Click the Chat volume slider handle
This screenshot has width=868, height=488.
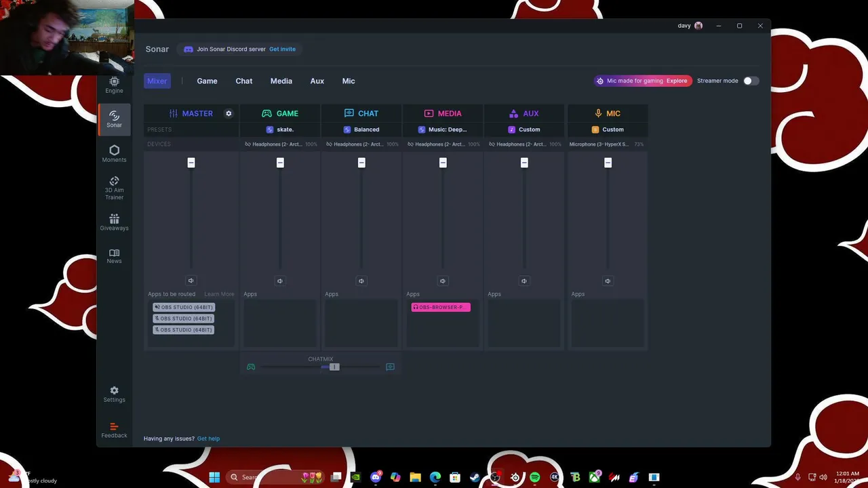point(361,163)
